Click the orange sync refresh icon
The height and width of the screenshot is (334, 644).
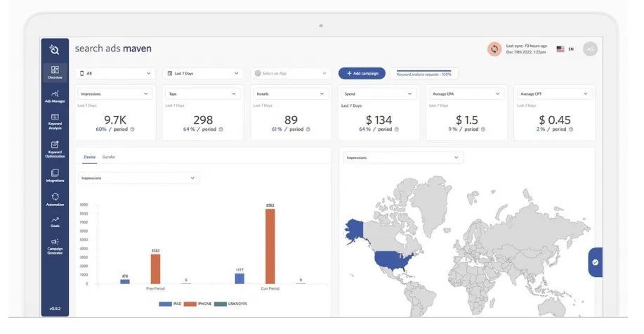point(494,49)
